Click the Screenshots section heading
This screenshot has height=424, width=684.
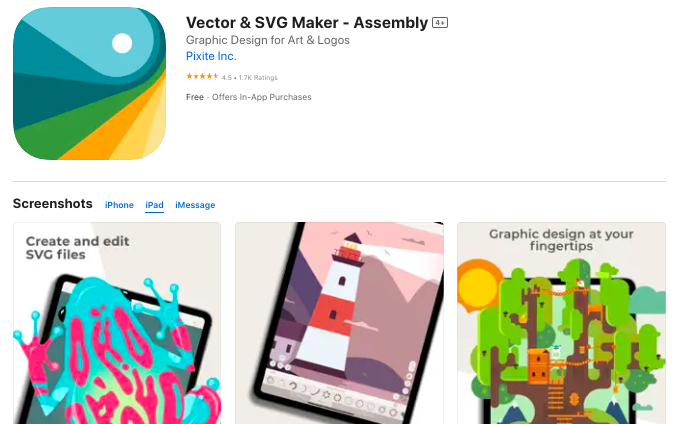[x=53, y=204]
